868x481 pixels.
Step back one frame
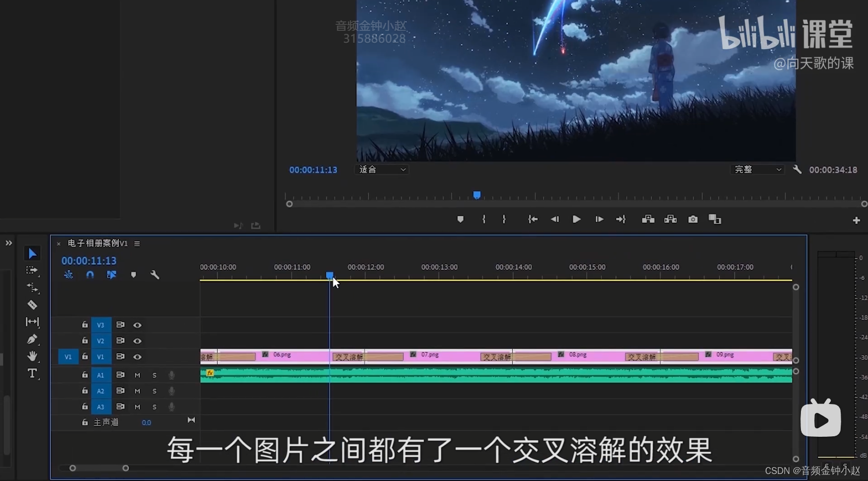coord(554,219)
